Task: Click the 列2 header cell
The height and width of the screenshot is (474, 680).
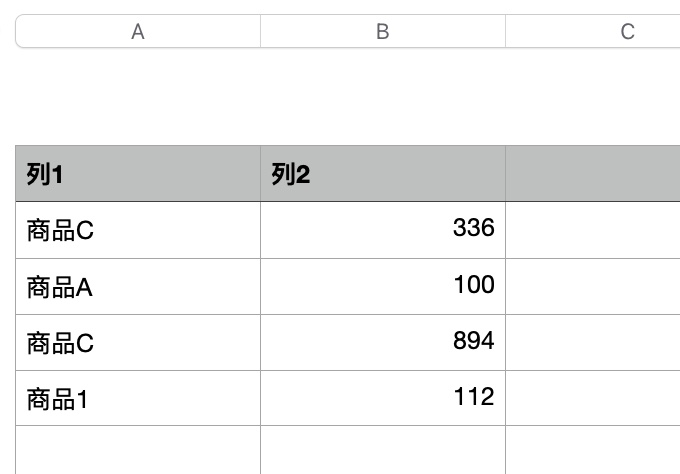Action: point(382,174)
